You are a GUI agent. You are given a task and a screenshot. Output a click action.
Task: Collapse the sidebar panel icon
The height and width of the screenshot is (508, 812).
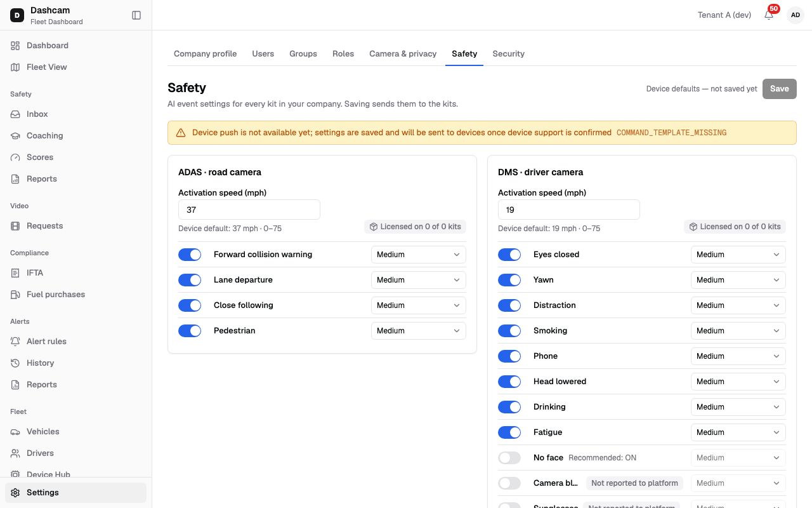click(x=136, y=15)
